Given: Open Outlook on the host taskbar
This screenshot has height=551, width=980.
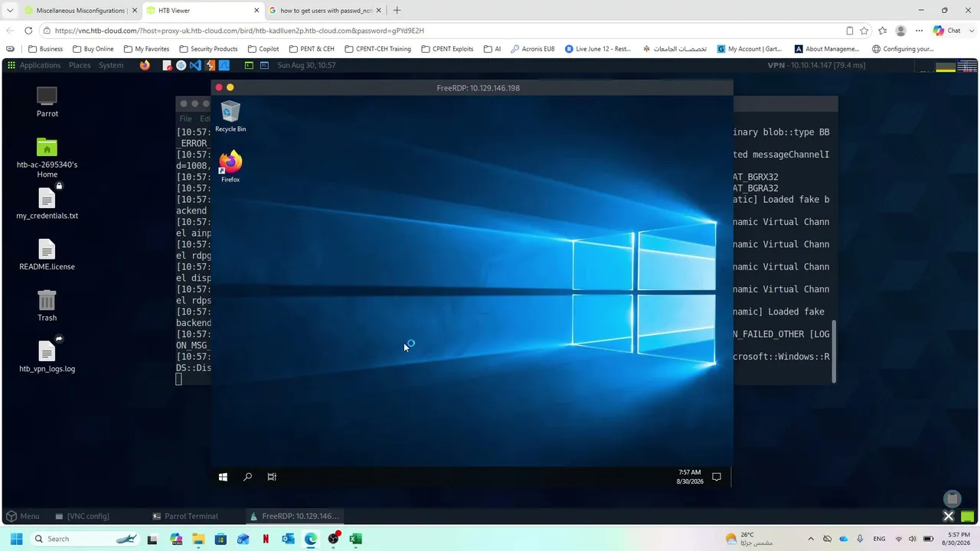Looking at the screenshot, I should 288,539.
